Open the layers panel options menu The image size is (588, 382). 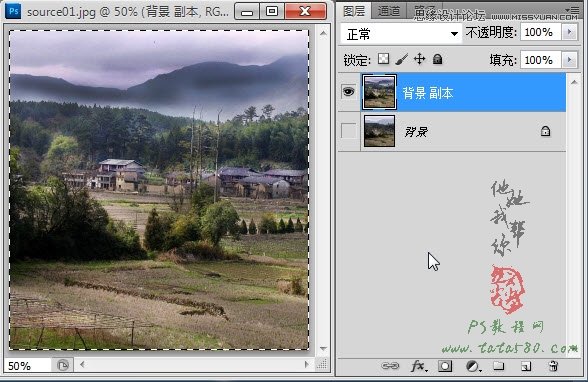click(574, 9)
